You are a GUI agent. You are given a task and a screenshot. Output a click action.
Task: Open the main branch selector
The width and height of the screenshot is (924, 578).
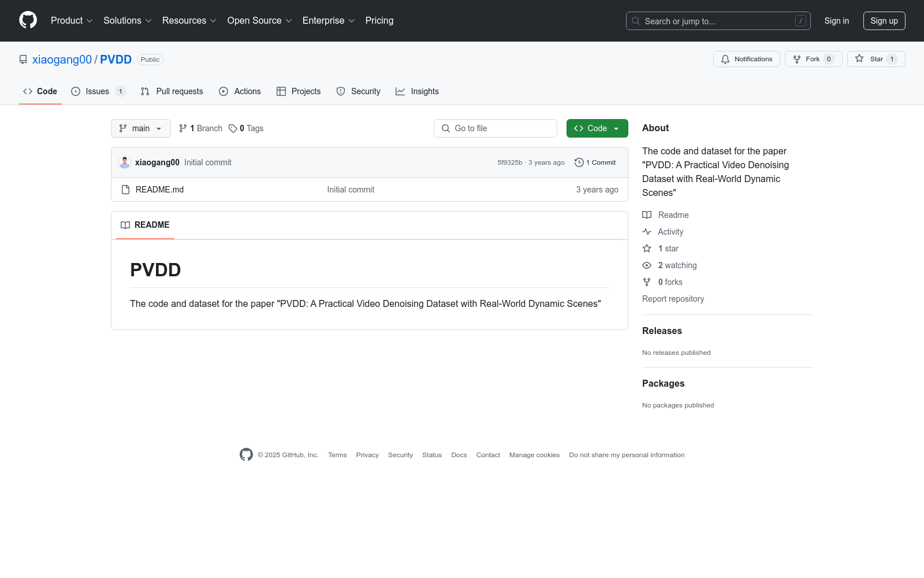pyautogui.click(x=141, y=128)
